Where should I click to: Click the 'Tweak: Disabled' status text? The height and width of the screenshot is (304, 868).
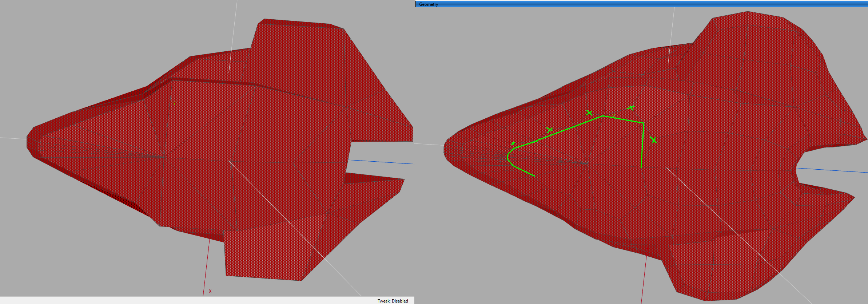(x=393, y=301)
